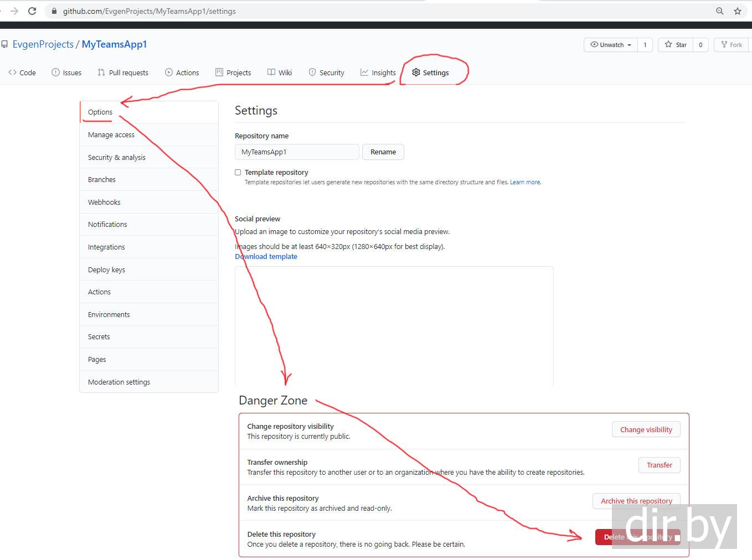Click the padlock icon in address bar
Screen dimensions: 752x560
[54, 11]
